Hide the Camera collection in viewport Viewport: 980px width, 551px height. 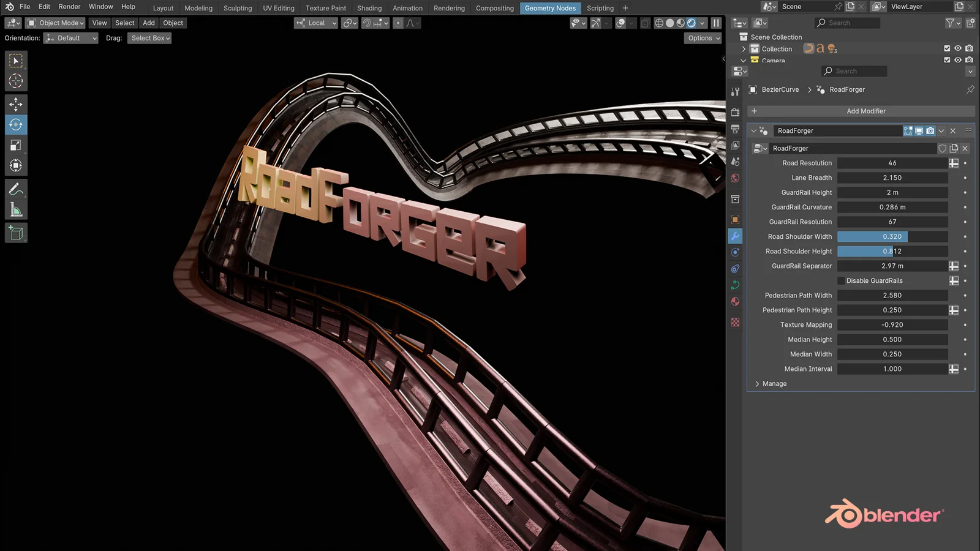(957, 60)
